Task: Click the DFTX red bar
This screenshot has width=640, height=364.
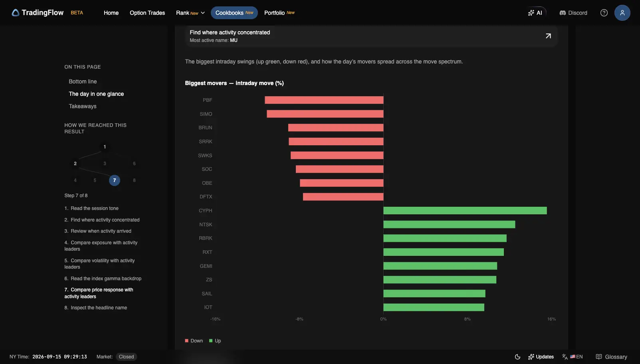Action: click(x=343, y=197)
